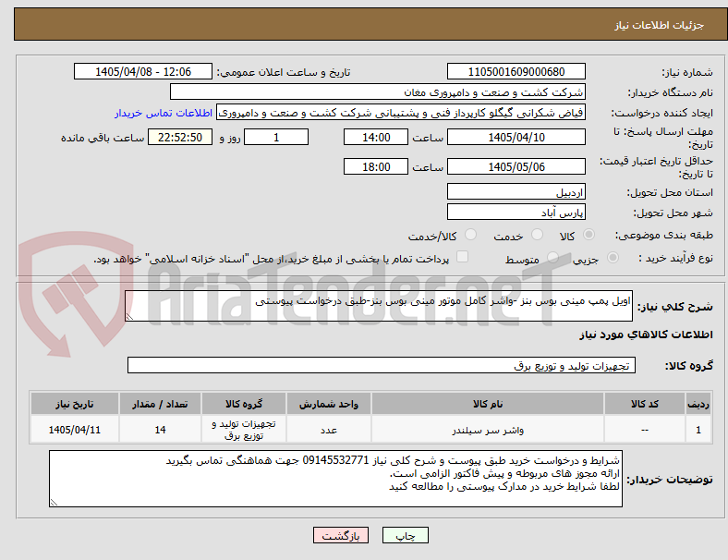Click the عدد unit cell

point(328,430)
